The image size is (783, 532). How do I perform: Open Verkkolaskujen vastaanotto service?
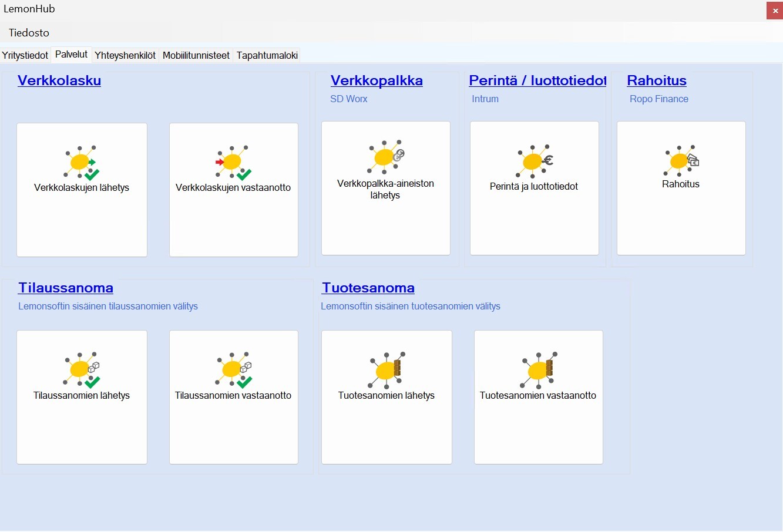tap(233, 189)
